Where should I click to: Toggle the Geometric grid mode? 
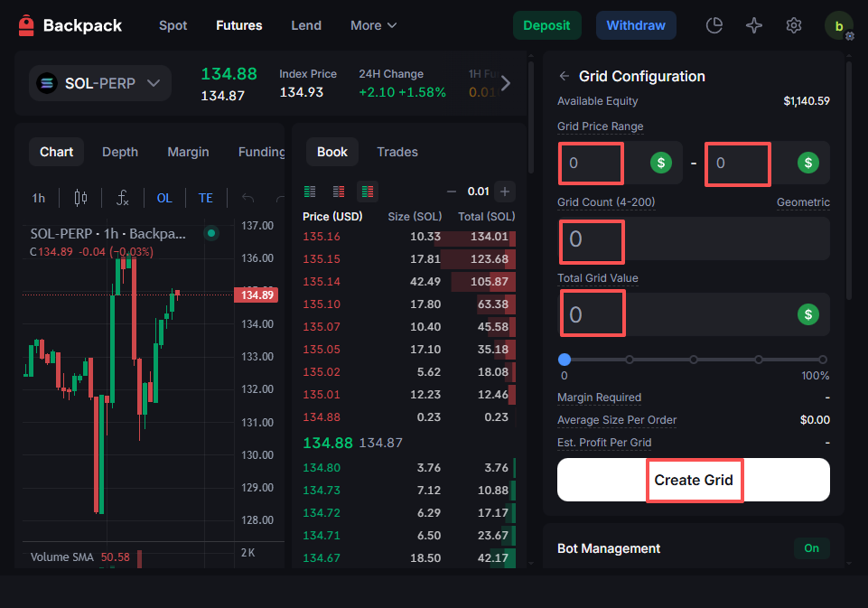click(802, 202)
